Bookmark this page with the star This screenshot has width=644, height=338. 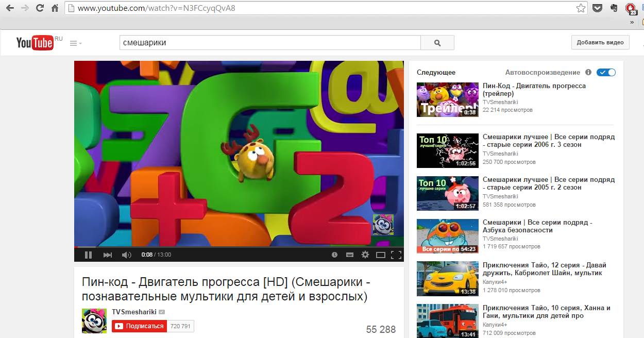(581, 8)
